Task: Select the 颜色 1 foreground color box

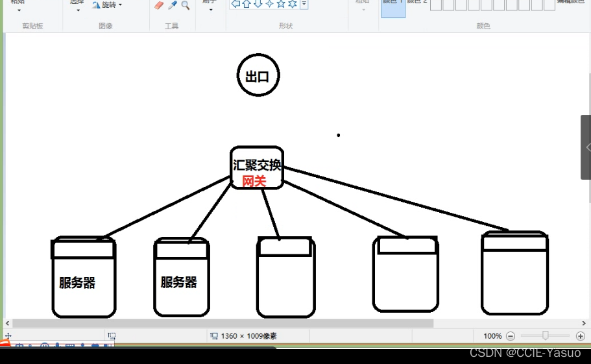Action: (x=393, y=8)
